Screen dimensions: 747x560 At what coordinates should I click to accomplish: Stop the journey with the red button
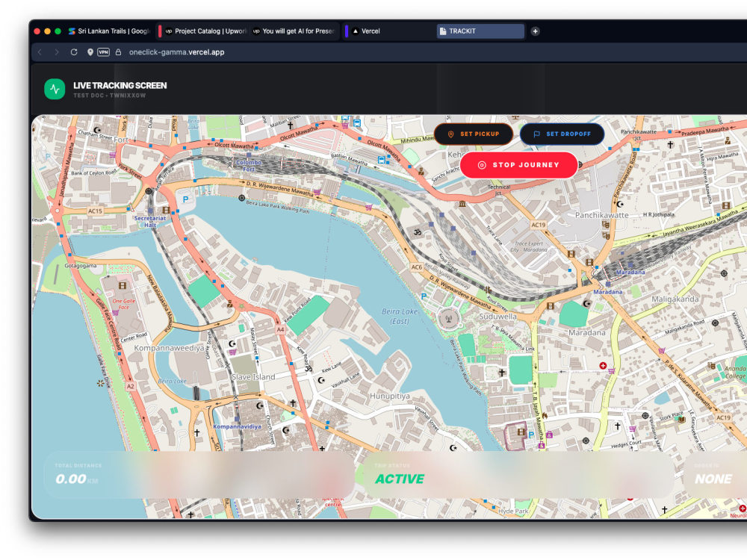coord(519,165)
